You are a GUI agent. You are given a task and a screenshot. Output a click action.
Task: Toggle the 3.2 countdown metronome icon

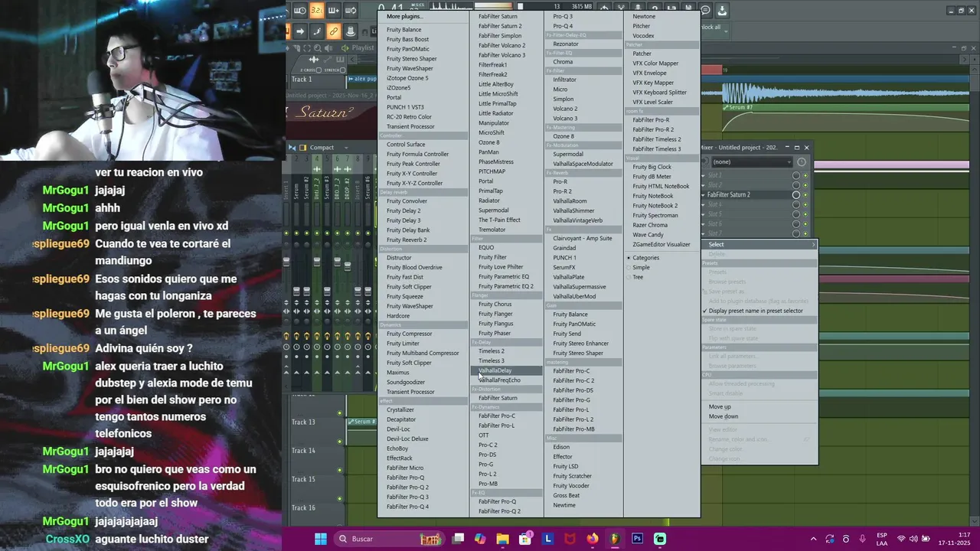(x=316, y=10)
